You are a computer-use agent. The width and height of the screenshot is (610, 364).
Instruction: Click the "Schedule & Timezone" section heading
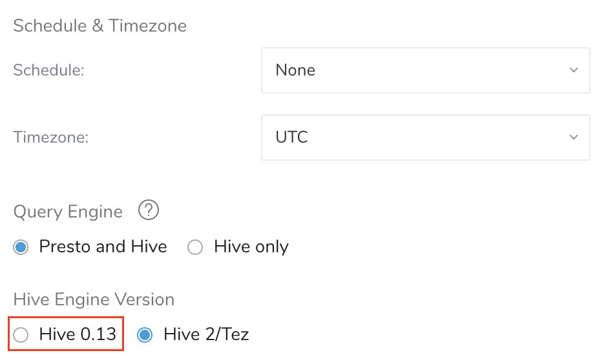(100, 26)
